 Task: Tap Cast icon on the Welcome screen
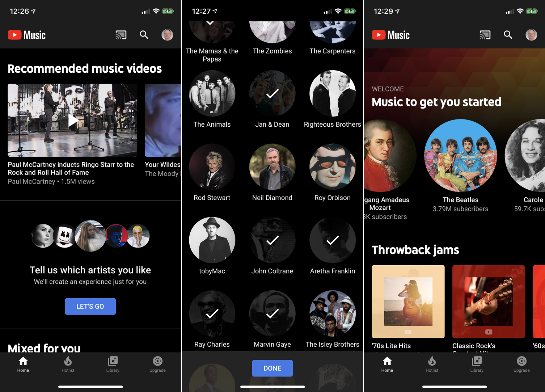[485, 35]
